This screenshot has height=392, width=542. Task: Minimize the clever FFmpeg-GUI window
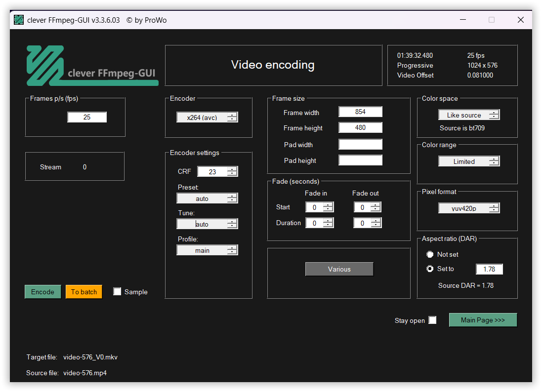[463, 20]
